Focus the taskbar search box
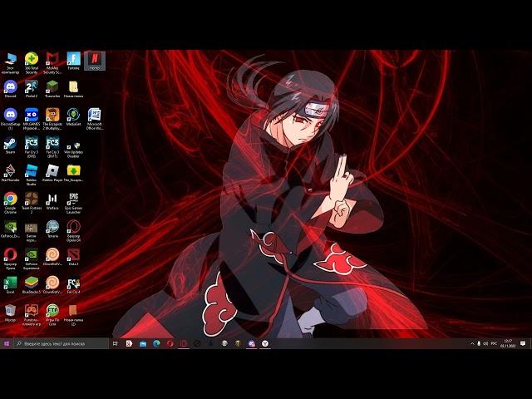This screenshot has height=399, width=532. (61, 343)
